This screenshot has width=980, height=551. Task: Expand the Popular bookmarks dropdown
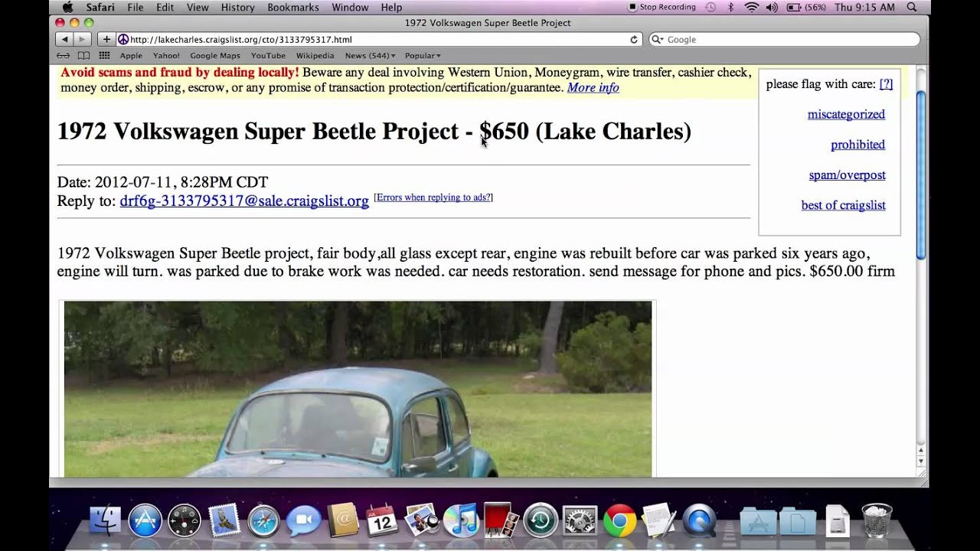(423, 56)
